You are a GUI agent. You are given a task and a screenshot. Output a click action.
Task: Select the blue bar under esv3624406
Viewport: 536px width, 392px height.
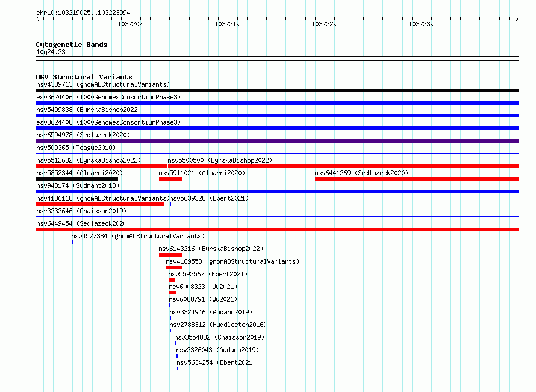tap(277, 103)
